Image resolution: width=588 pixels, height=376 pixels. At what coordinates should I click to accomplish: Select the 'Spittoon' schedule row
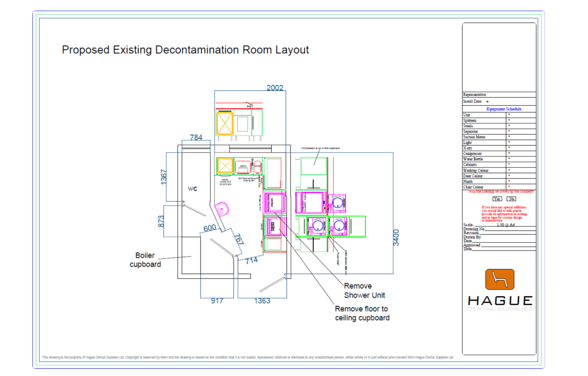click(499, 120)
